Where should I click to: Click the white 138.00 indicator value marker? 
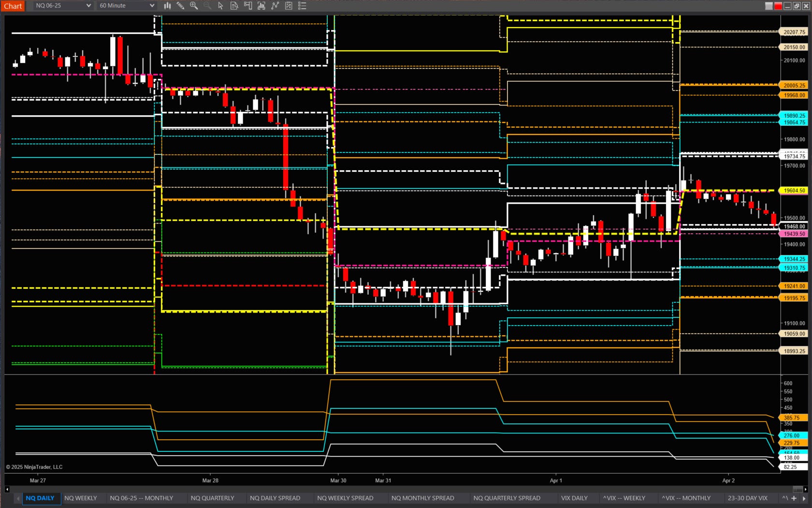click(793, 457)
